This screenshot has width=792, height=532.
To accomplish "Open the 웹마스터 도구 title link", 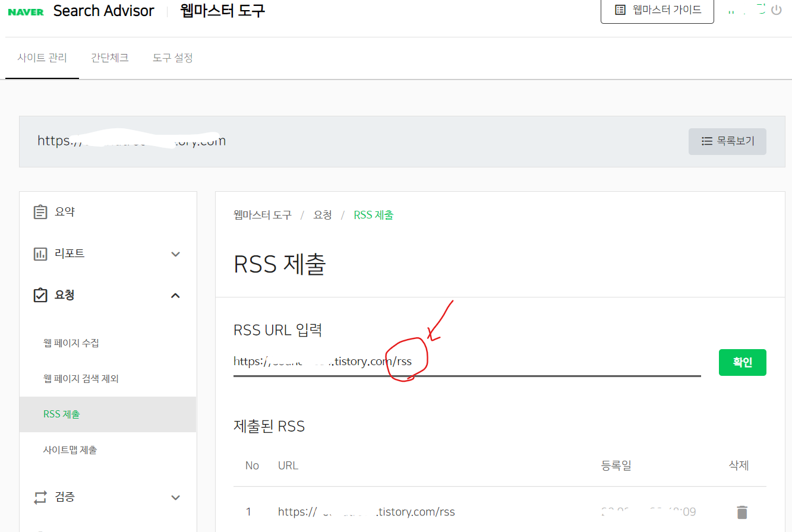I will coord(223,11).
